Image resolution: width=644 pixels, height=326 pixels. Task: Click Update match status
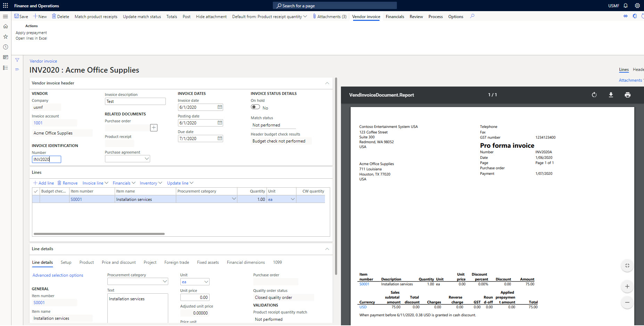pyautogui.click(x=142, y=16)
